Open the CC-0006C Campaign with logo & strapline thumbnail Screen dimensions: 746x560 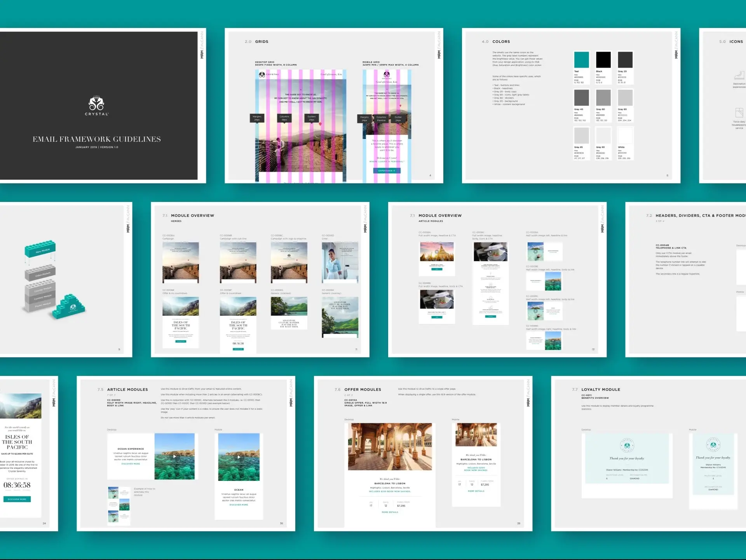pos(289,263)
